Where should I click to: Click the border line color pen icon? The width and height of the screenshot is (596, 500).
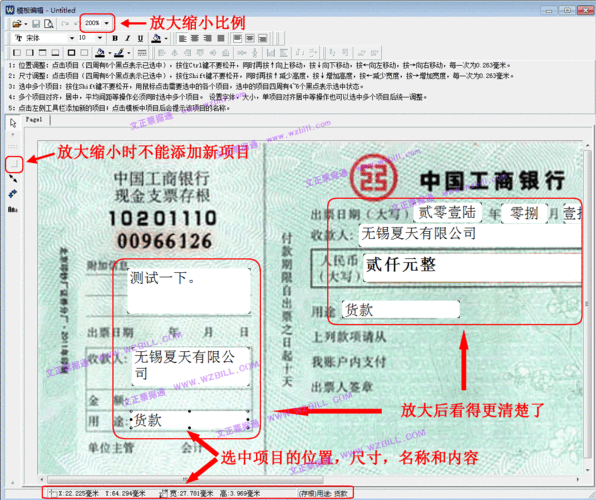click(x=119, y=52)
